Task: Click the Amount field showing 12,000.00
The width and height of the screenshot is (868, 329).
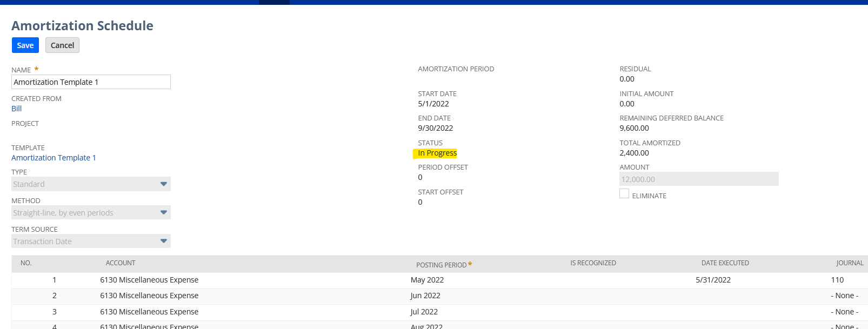Action: point(699,179)
